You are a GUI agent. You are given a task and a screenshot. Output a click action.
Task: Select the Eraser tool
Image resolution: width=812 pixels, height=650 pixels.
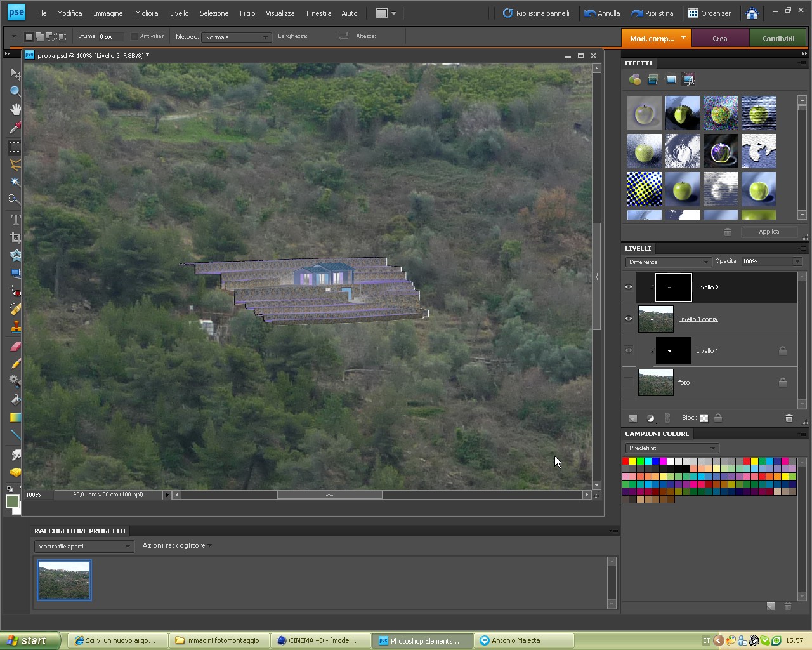click(15, 346)
